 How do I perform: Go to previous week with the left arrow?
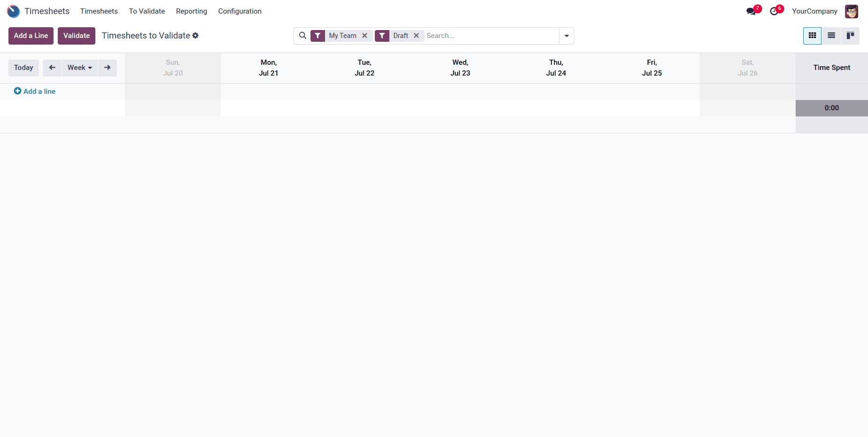(x=52, y=68)
